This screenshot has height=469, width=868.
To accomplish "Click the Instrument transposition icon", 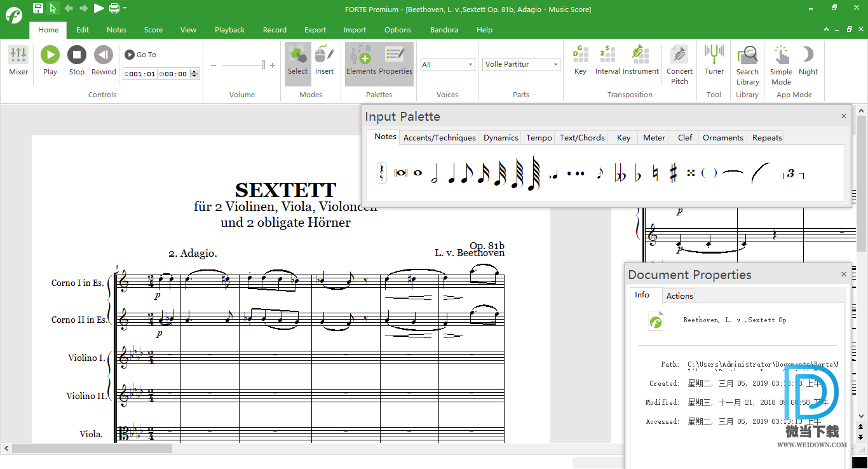I will [x=641, y=61].
